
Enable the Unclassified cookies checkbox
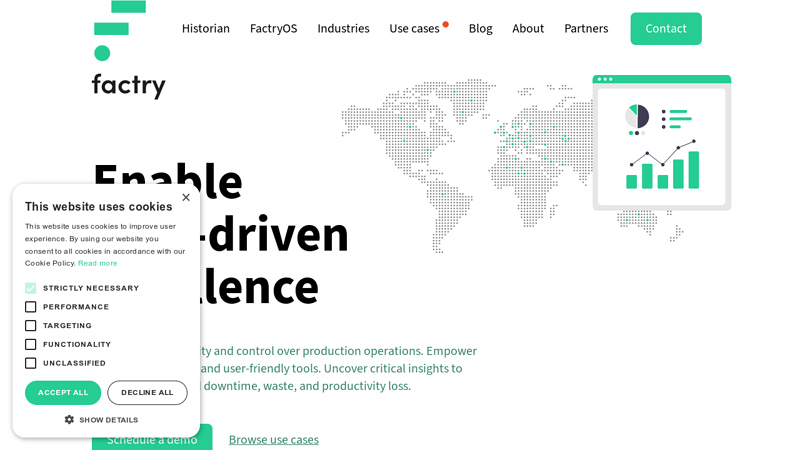31,363
